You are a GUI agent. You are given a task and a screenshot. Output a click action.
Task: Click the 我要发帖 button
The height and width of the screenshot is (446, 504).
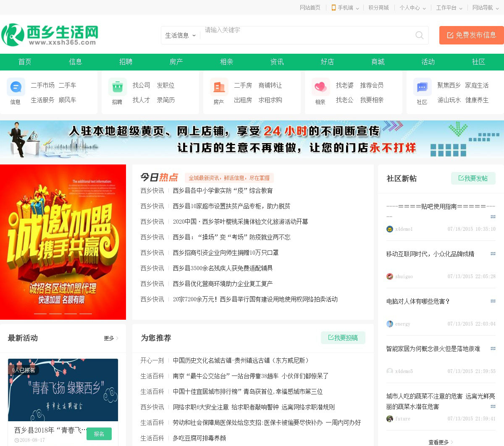click(473, 178)
